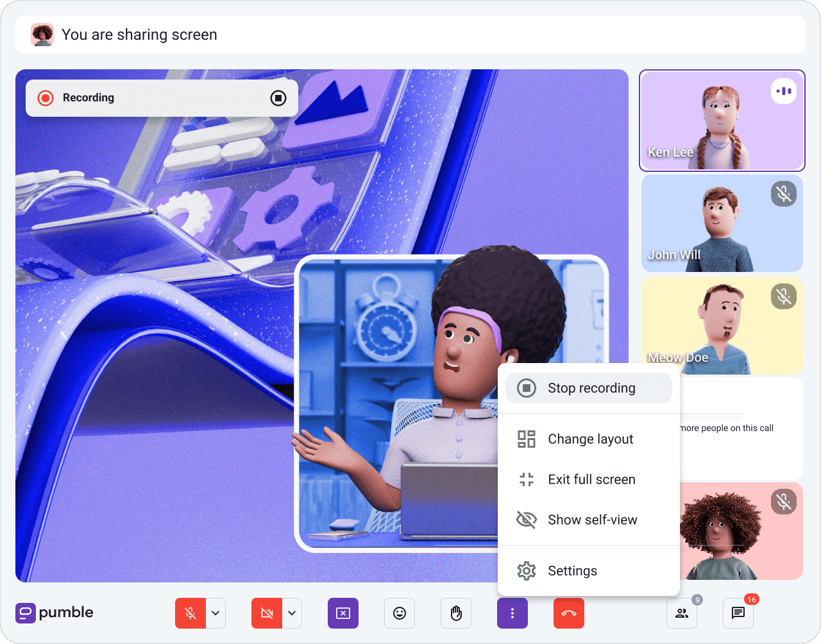Raise your hand with the hand icon
This screenshot has height=644, width=821.
[456, 613]
